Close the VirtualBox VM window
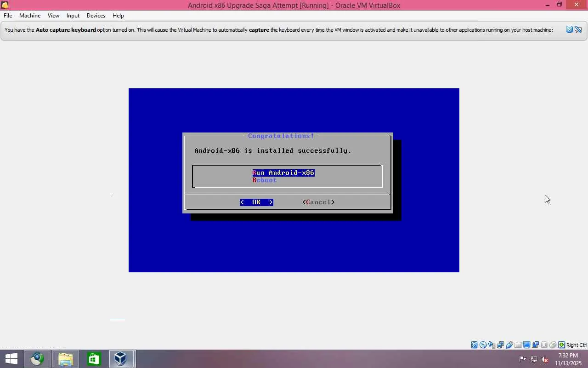Image resolution: width=588 pixels, height=368 pixels. tap(577, 5)
